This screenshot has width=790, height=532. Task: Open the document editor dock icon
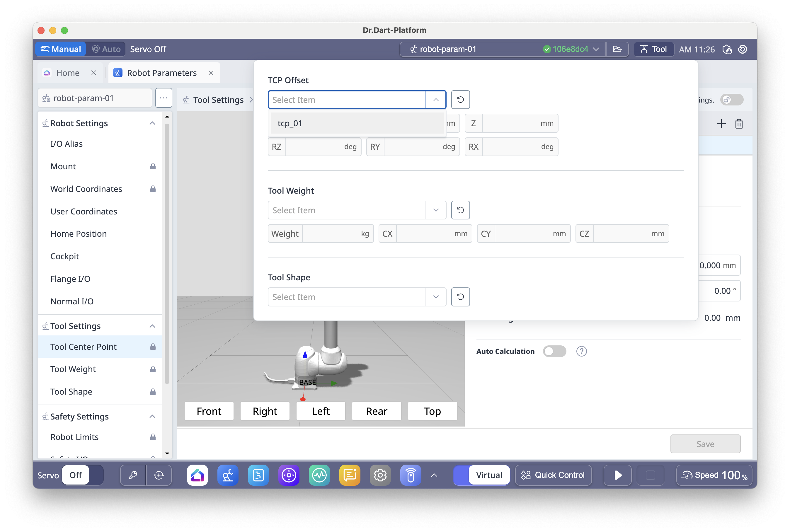click(258, 475)
